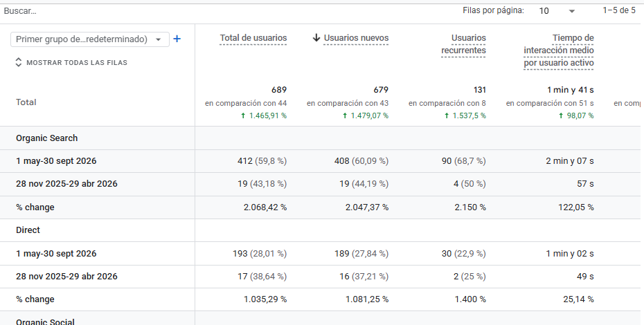Select the Organic Search row header
Screen dimensions: 644x325
click(47, 138)
